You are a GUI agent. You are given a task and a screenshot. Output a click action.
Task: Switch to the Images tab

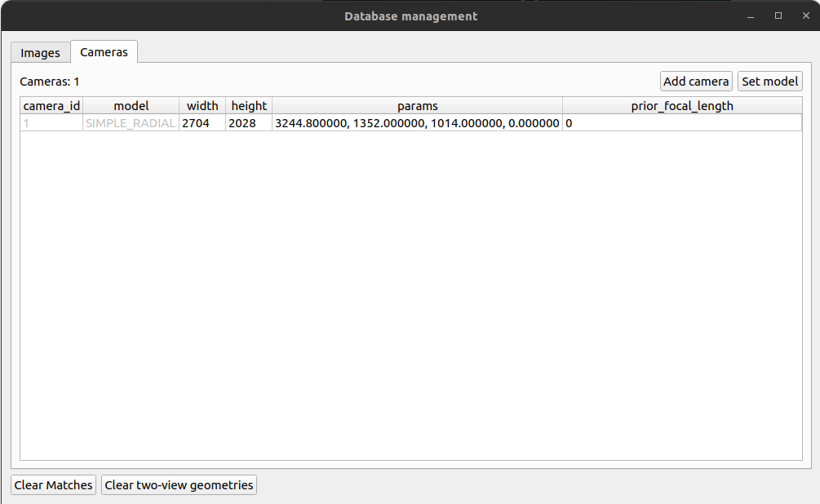click(x=40, y=52)
